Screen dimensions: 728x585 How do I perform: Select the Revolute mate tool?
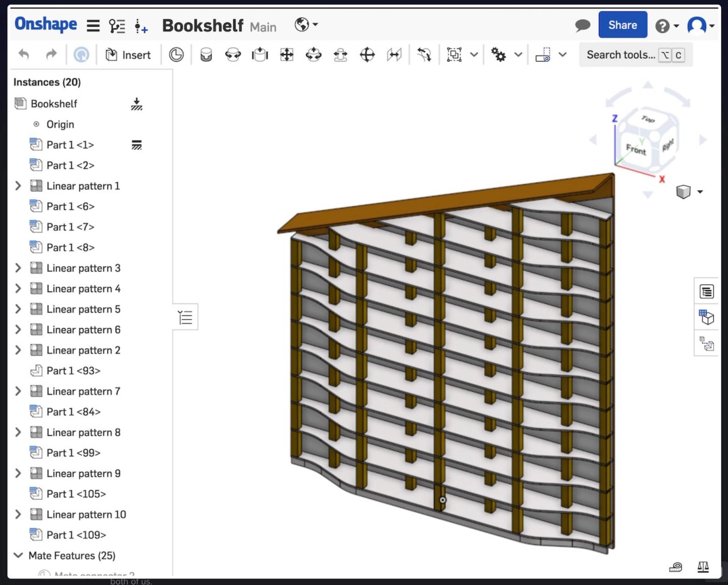pos(233,55)
